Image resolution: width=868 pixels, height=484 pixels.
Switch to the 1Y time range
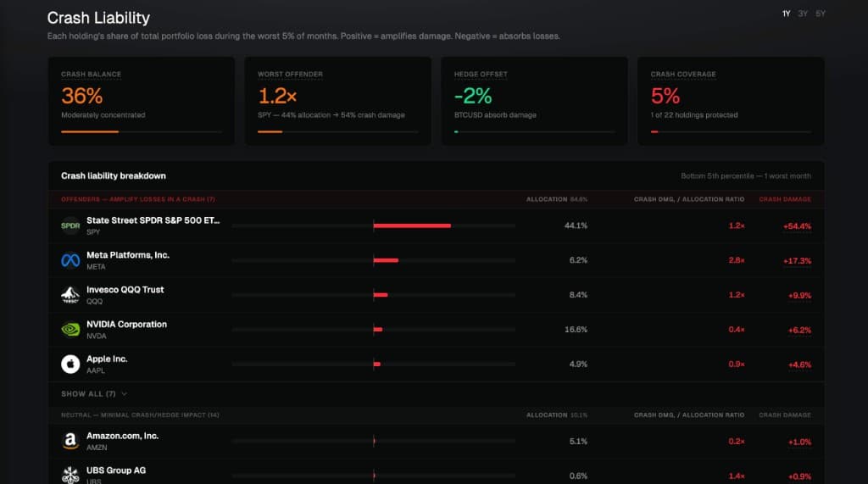[786, 14]
